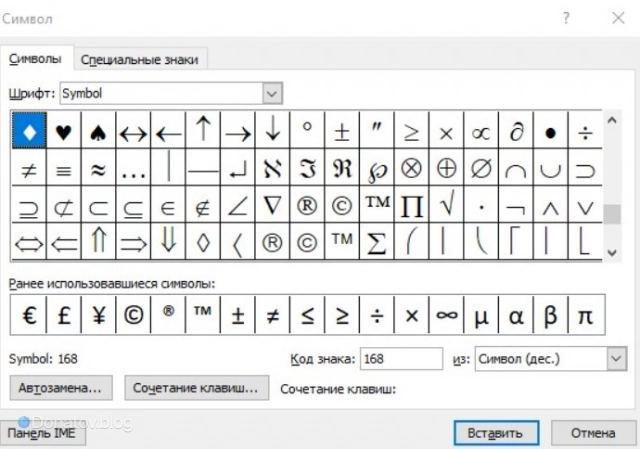Select the partial derivative ∂ symbol

tap(516, 131)
